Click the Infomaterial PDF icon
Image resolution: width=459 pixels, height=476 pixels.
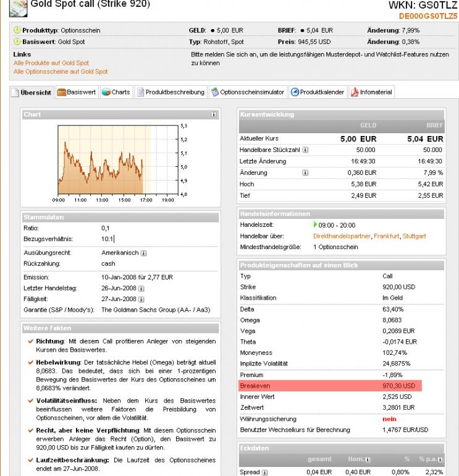355,92
